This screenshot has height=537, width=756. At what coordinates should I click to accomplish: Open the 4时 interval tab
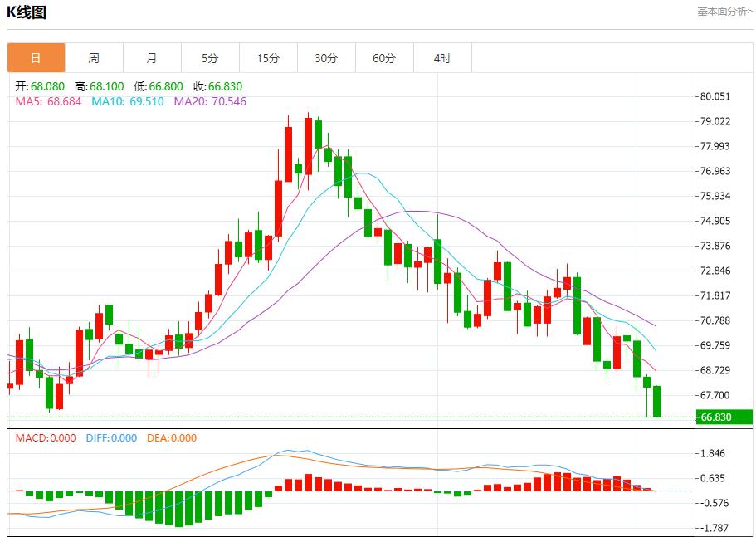(442, 58)
